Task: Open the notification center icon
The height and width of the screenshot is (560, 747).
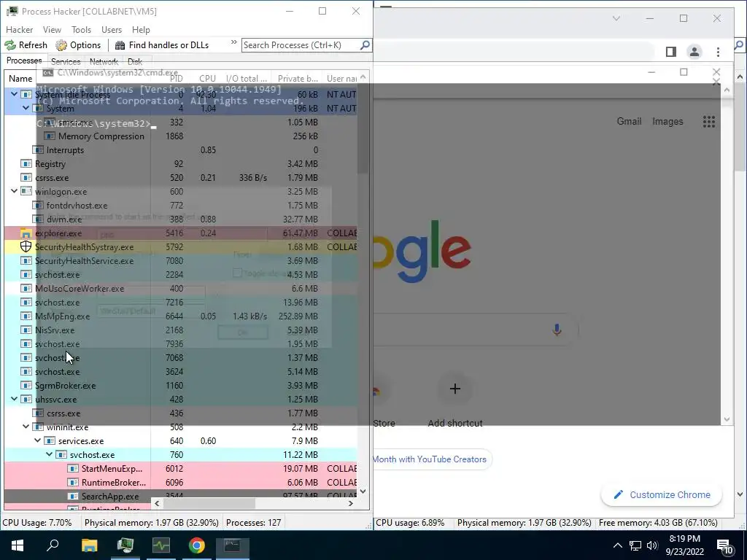Action: click(x=724, y=547)
